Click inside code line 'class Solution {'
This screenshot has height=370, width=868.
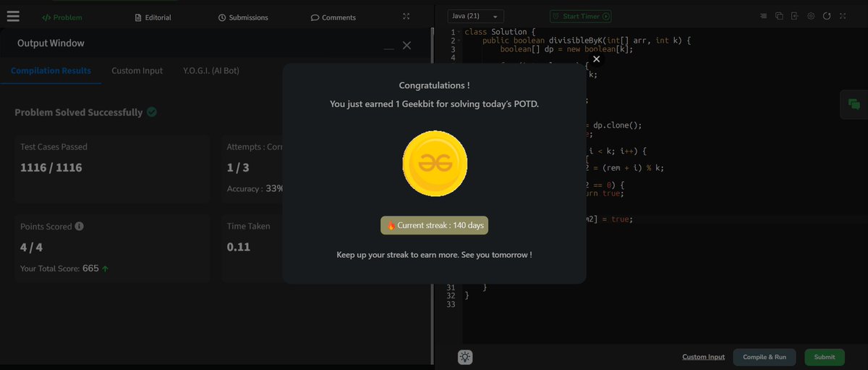click(x=500, y=33)
